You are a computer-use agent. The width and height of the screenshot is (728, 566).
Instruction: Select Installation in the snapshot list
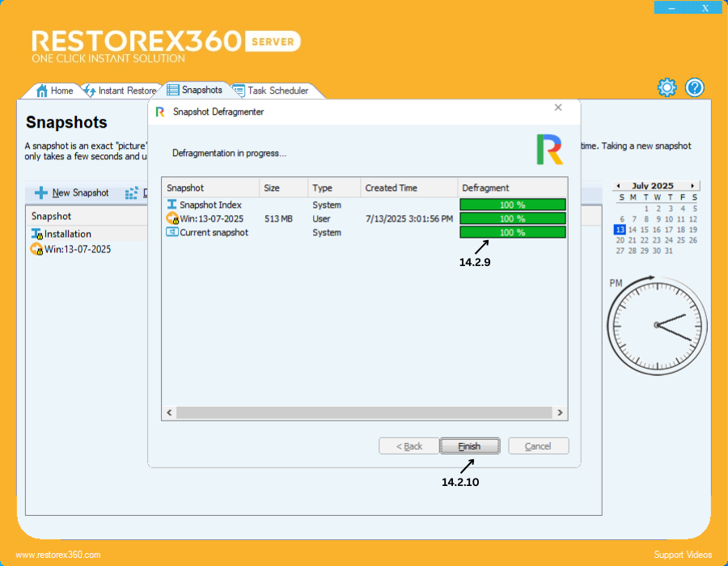[87, 234]
